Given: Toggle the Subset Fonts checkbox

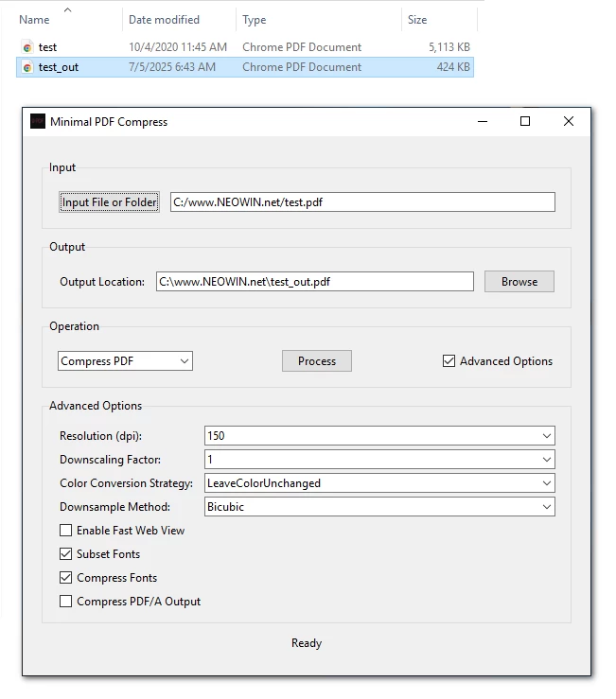Looking at the screenshot, I should click(x=65, y=553).
